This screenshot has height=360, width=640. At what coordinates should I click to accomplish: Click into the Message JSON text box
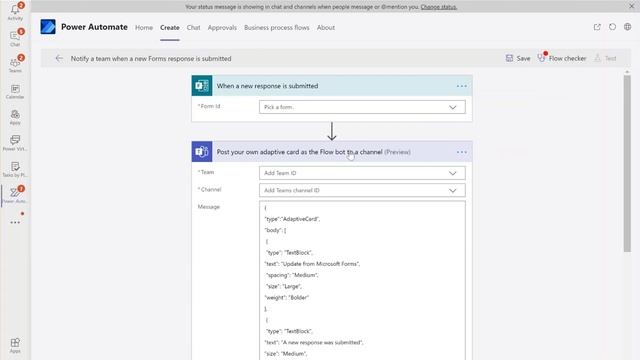362,280
